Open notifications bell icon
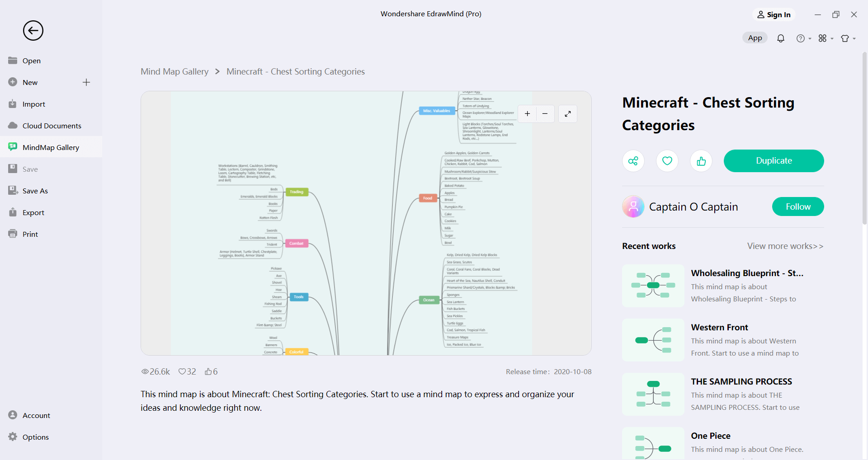This screenshot has height=460, width=868. point(781,38)
